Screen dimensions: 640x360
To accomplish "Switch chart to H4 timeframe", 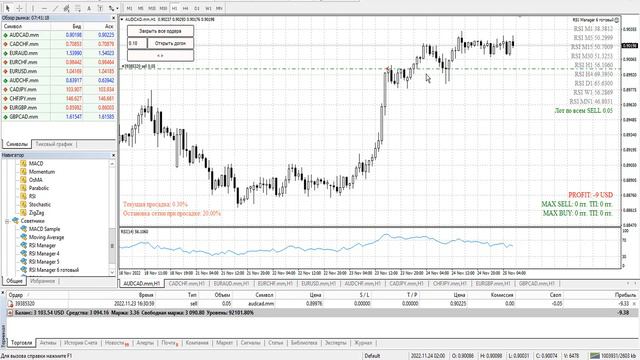I will (186, 8).
